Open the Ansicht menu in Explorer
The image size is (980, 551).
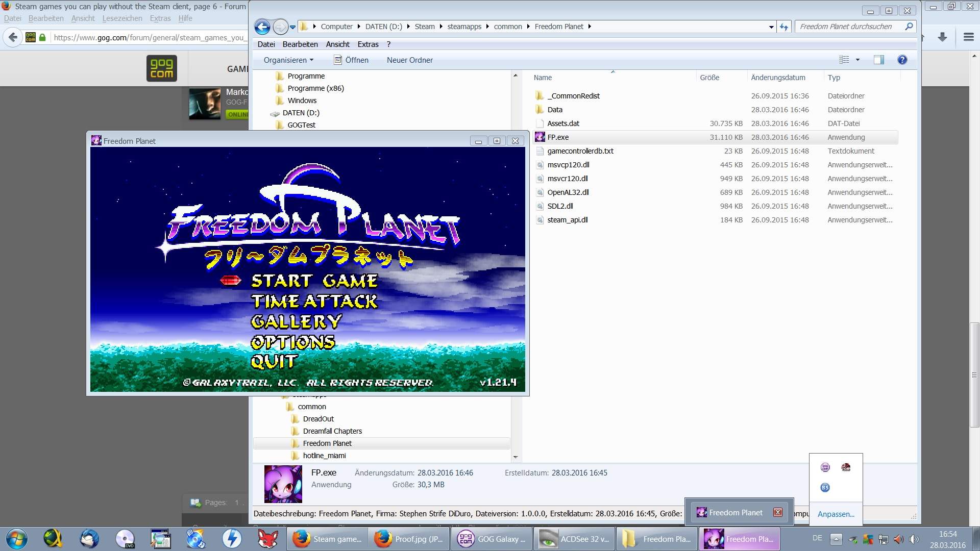tap(337, 44)
